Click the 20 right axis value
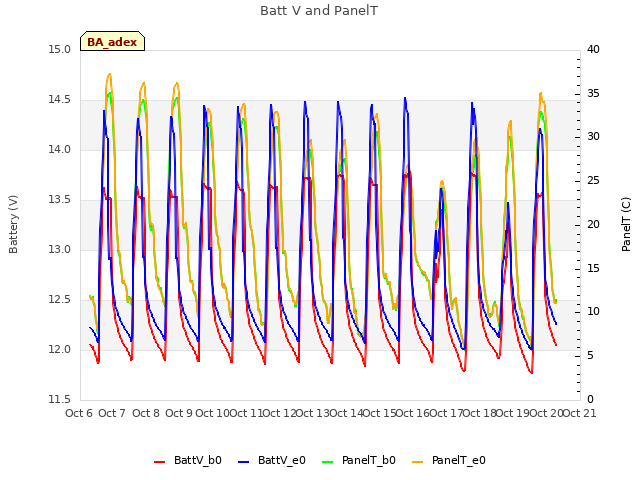The image size is (640, 480). tap(593, 224)
